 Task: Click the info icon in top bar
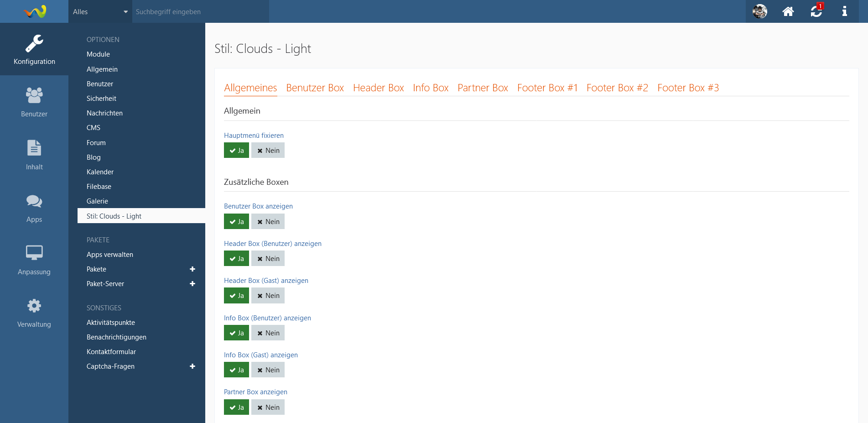click(844, 11)
